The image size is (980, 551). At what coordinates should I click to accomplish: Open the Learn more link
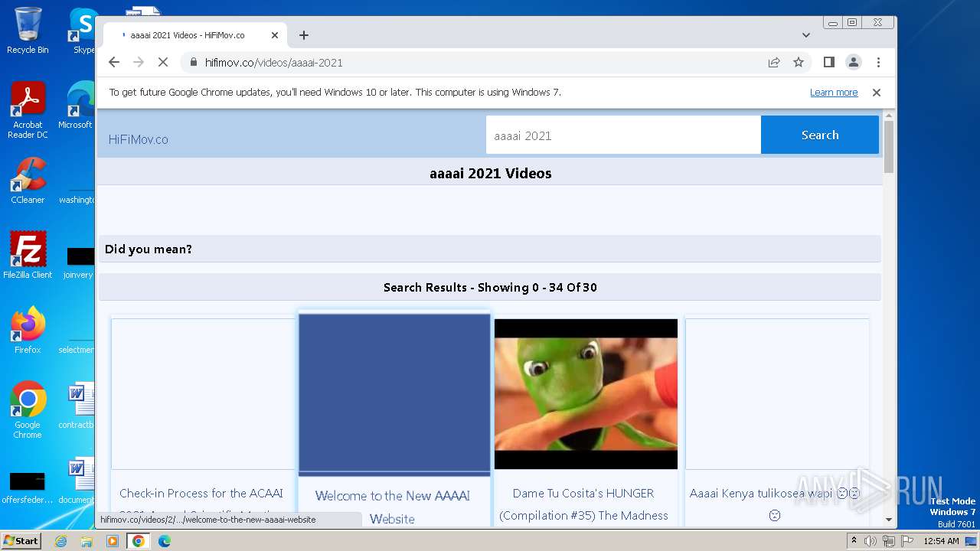click(x=834, y=93)
